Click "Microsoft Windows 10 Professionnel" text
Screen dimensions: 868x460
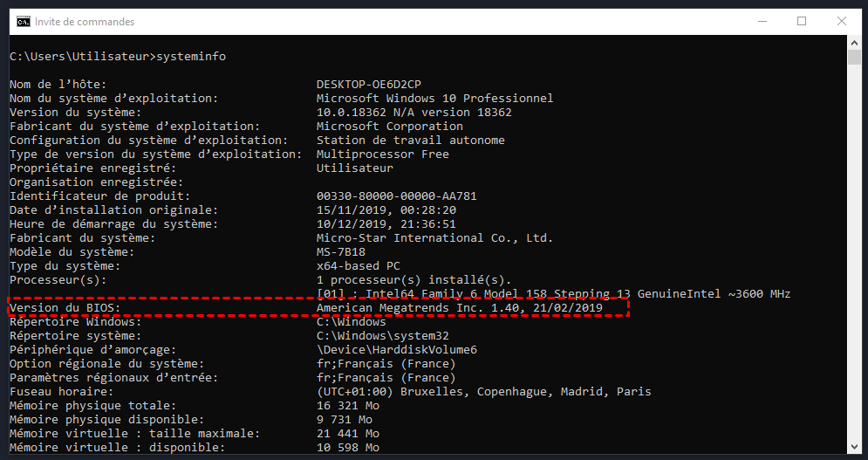pyautogui.click(x=434, y=98)
